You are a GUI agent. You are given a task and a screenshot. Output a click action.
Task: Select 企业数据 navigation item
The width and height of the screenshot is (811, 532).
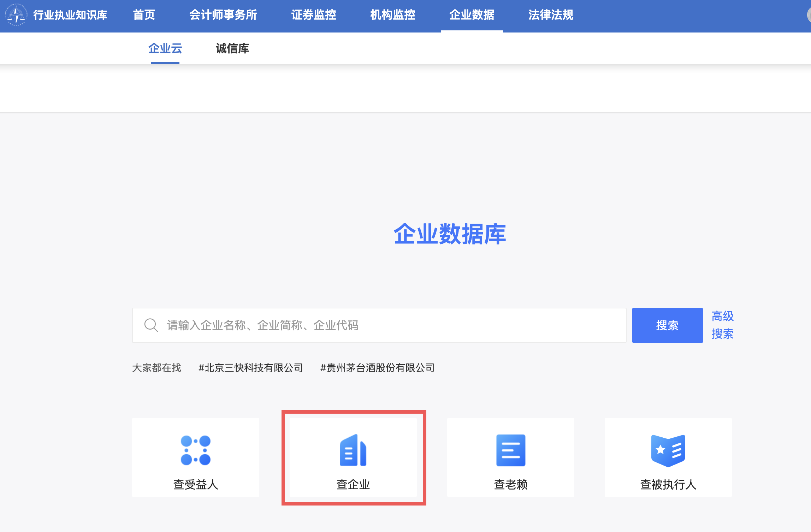pos(472,15)
